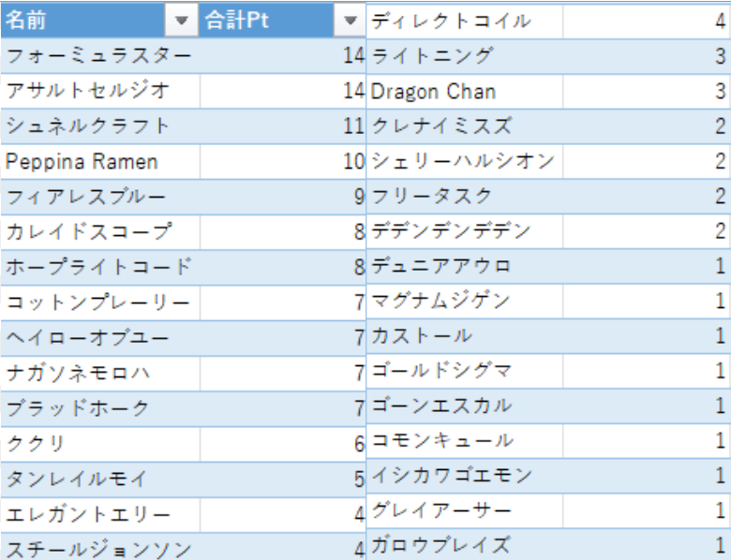Screen dimensions: 731x560
Task: Click the 合計Pt header cell
Action: [x=267, y=21]
